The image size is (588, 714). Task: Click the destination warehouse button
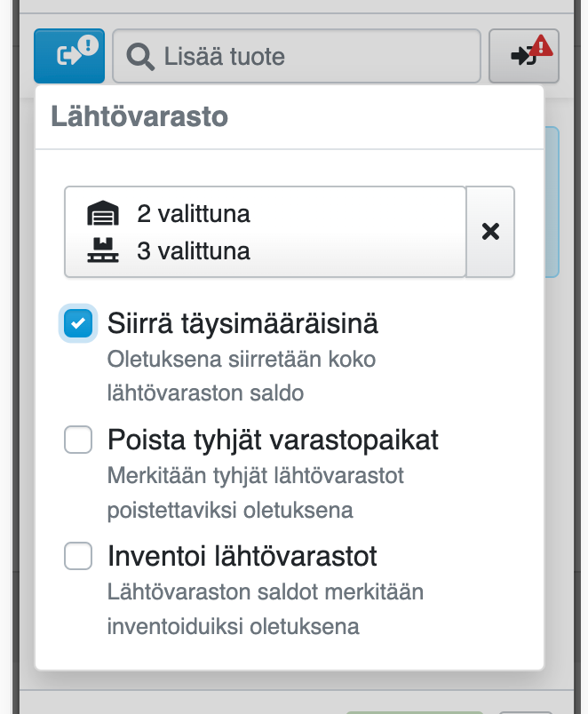[522, 56]
